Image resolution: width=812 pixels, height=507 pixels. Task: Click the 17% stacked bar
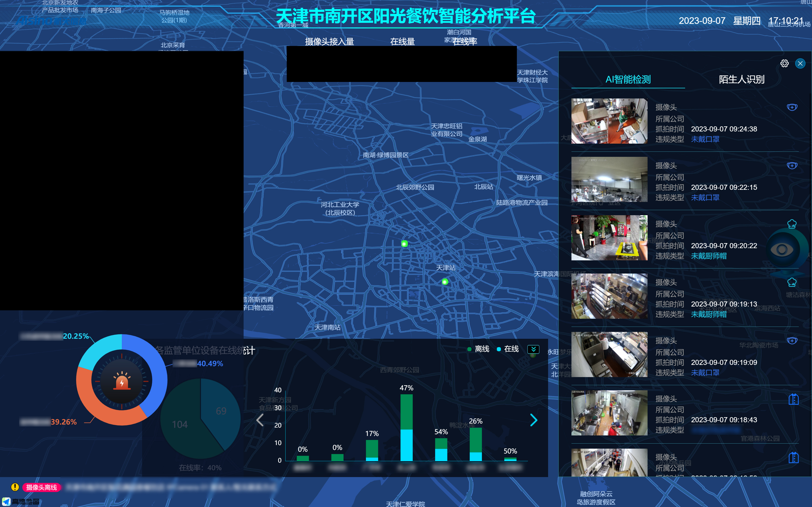pyautogui.click(x=372, y=450)
